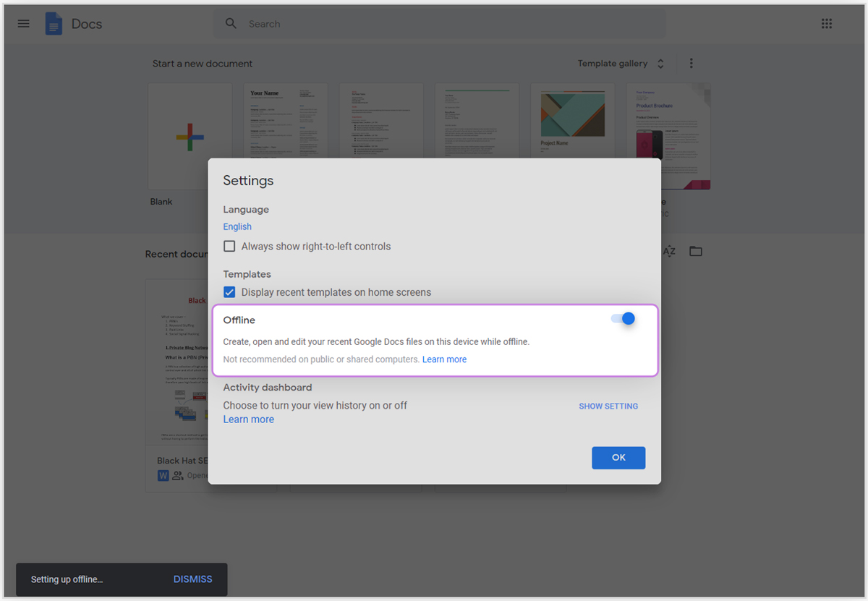868x601 pixels.
Task: Dismiss the Setting up offline notification
Action: tap(193, 579)
